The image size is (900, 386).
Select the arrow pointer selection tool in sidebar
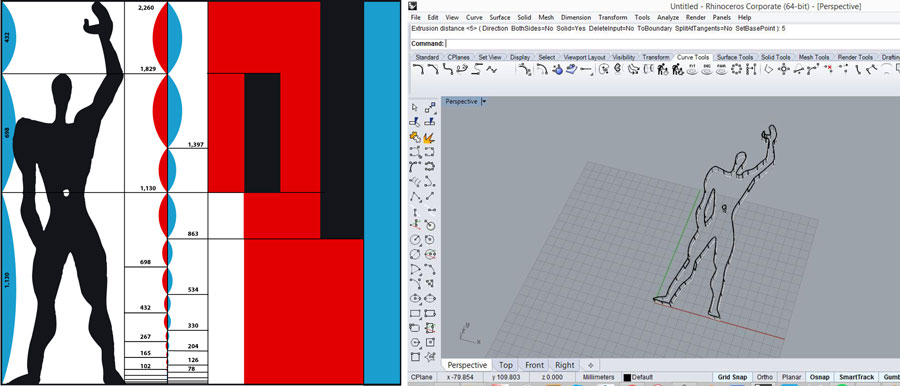coord(414,107)
